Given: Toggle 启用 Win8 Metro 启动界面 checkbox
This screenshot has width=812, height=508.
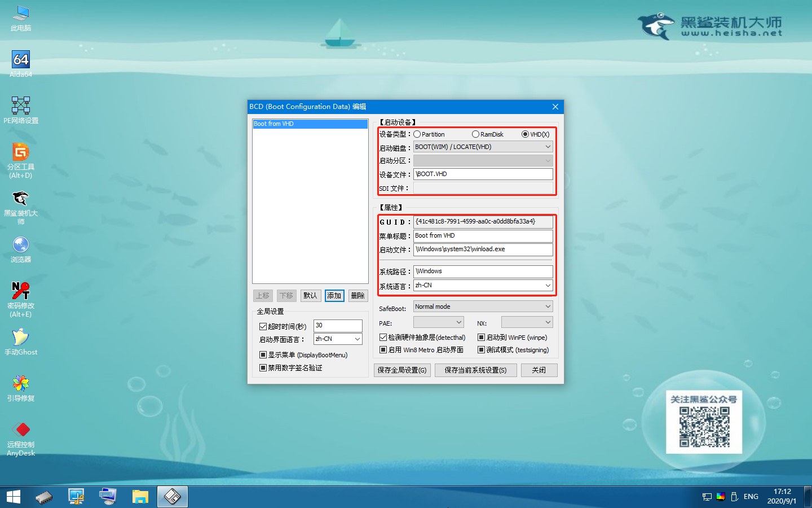Looking at the screenshot, I should pyautogui.click(x=421, y=350).
